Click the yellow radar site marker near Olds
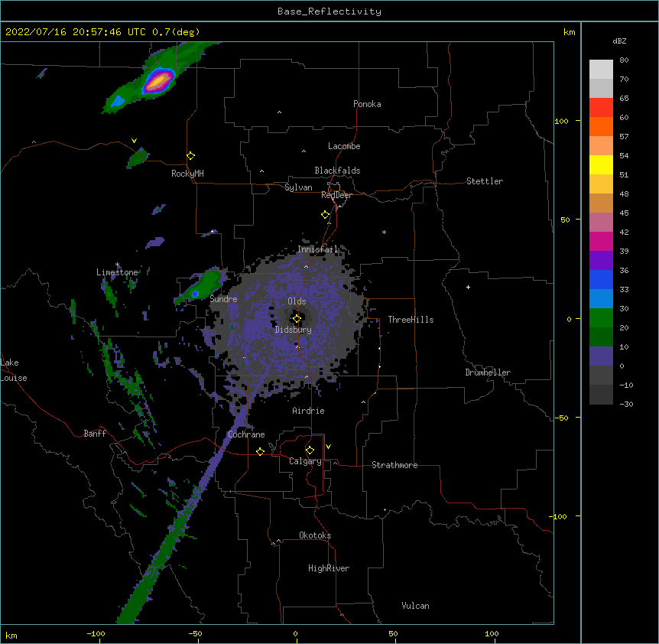 [297, 319]
